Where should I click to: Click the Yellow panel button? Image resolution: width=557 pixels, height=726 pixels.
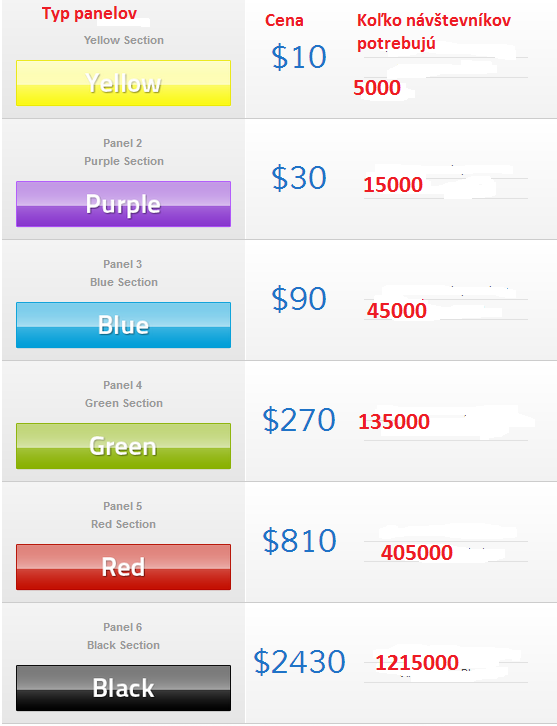tap(123, 83)
